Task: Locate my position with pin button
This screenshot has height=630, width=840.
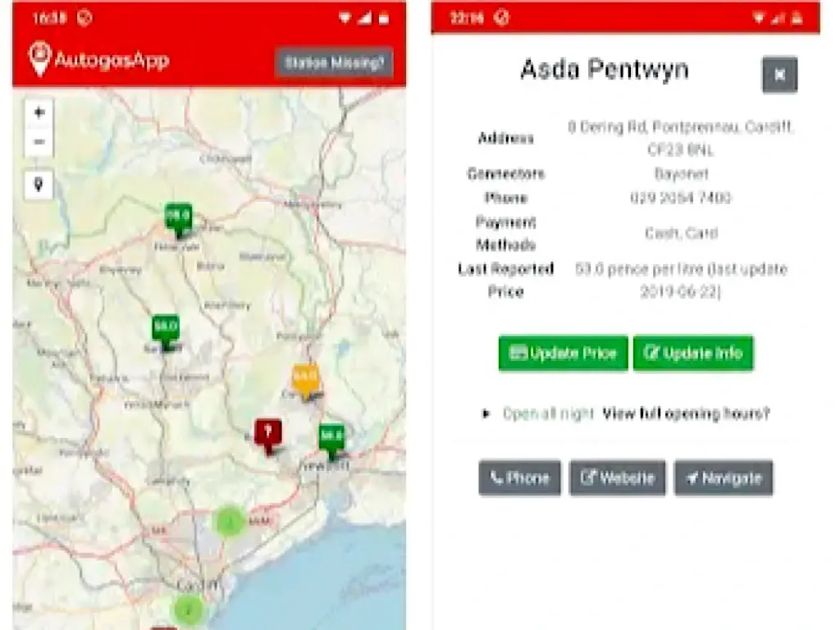Action: pyautogui.click(x=39, y=185)
